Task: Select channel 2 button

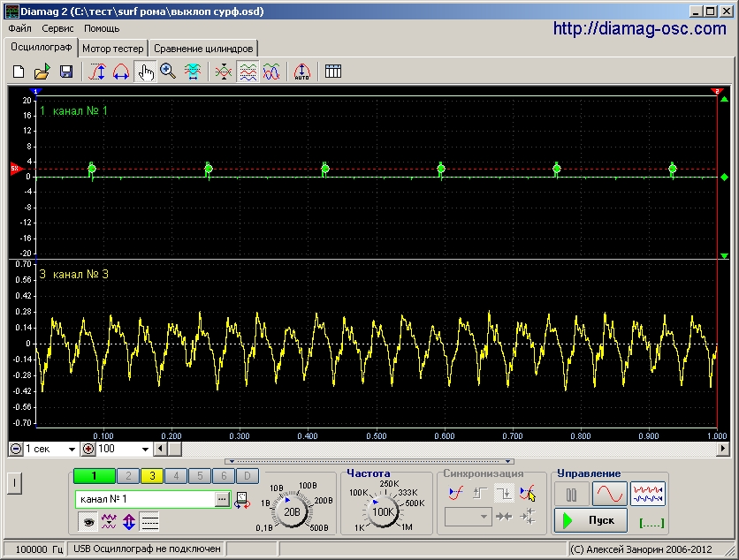Action: pos(128,476)
